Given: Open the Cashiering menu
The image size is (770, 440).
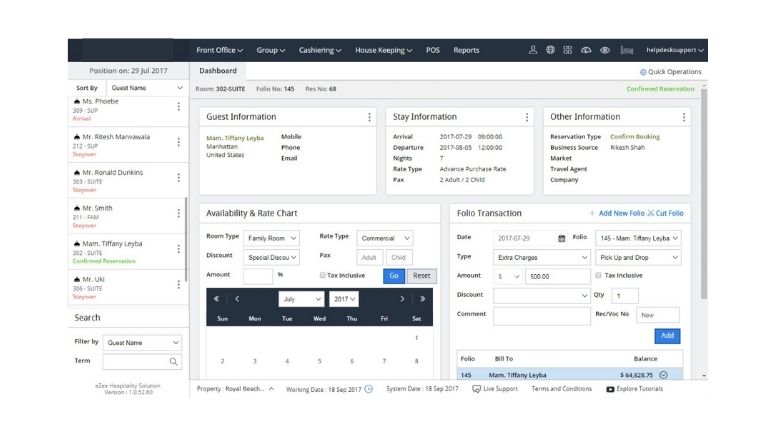Looking at the screenshot, I should tap(320, 50).
